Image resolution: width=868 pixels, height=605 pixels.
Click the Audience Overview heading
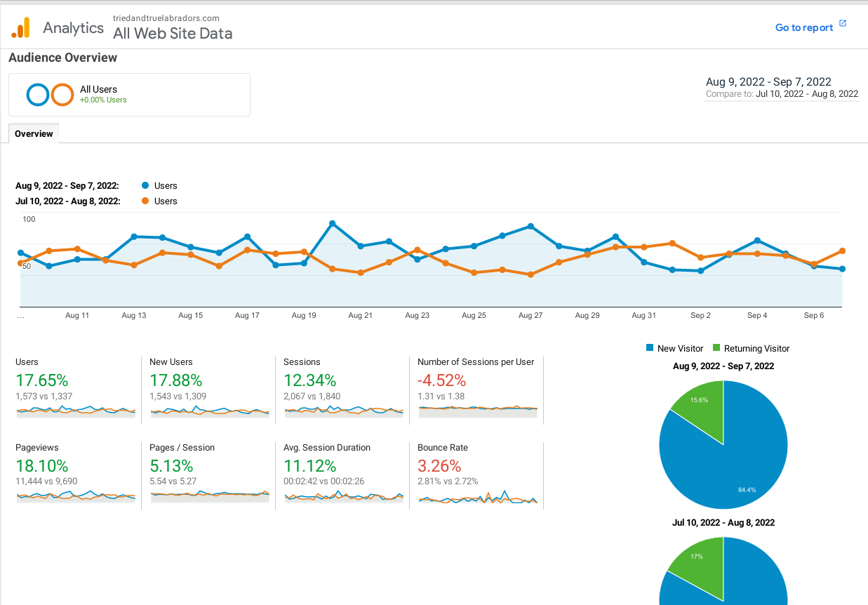click(x=63, y=58)
